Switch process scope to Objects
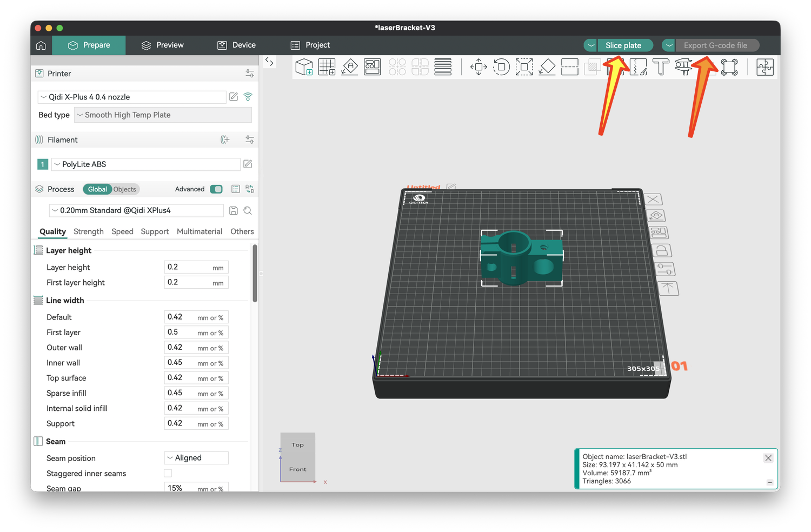 tap(125, 189)
